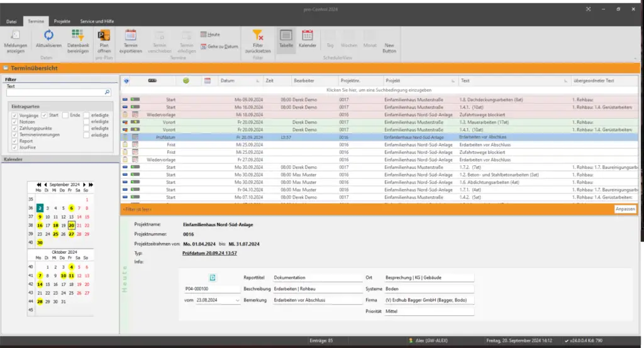Go to previous month in the calendar
This screenshot has width=644, height=348.
pyautogui.click(x=45, y=185)
